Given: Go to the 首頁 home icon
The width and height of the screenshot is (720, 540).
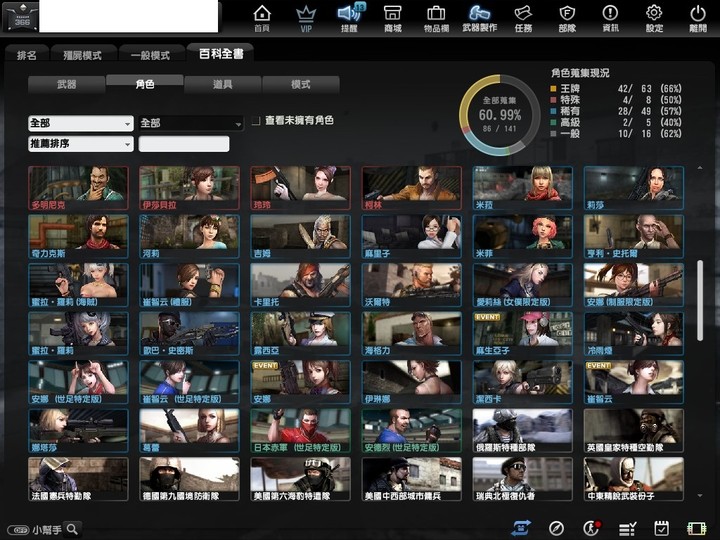Looking at the screenshot, I should 262,17.
